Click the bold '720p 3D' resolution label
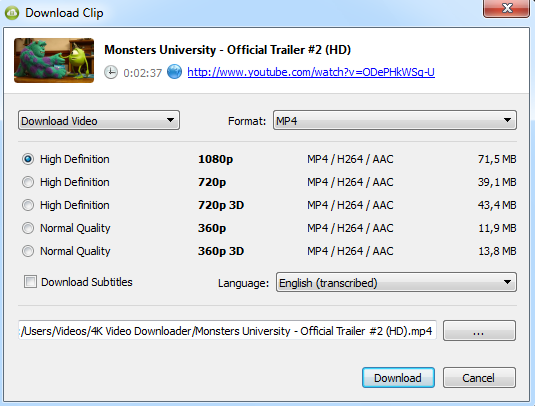Screen dimensions: 535x406 pos(221,205)
